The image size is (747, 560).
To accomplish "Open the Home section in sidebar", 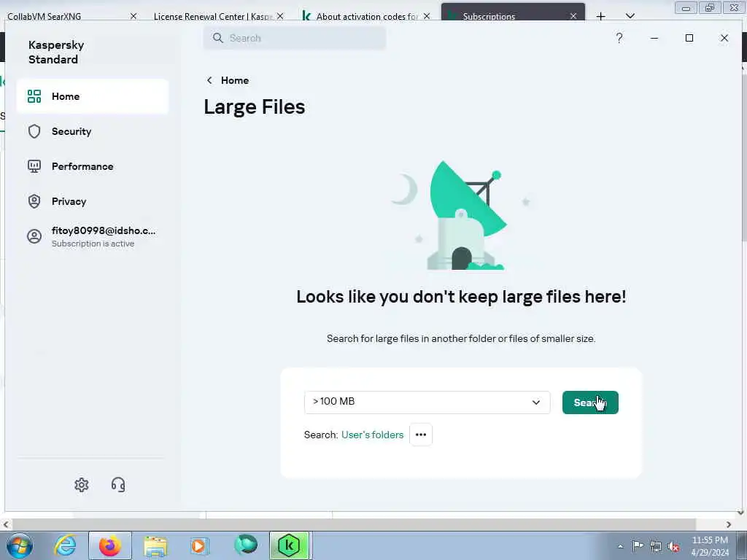I will pyautogui.click(x=92, y=96).
